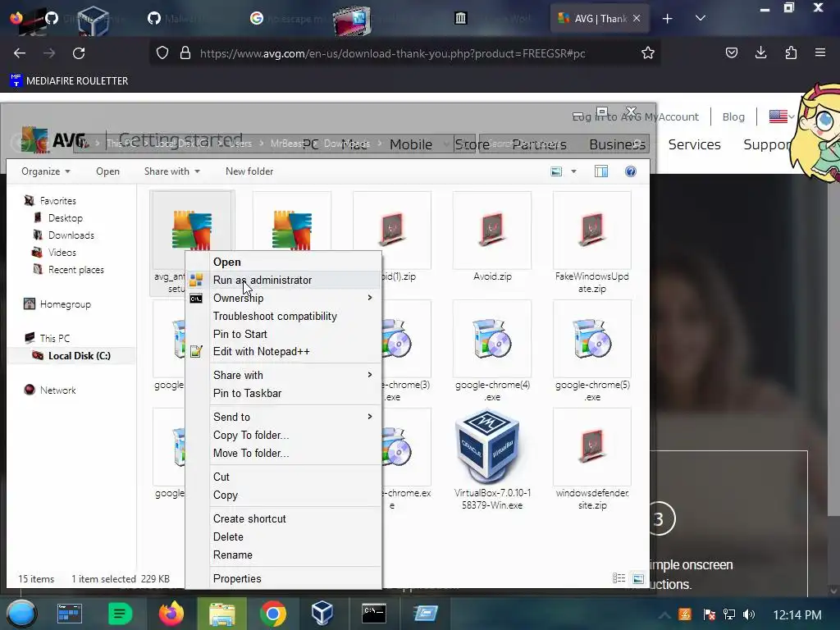
Task: List all tabs with chevron button
Action: (701, 18)
